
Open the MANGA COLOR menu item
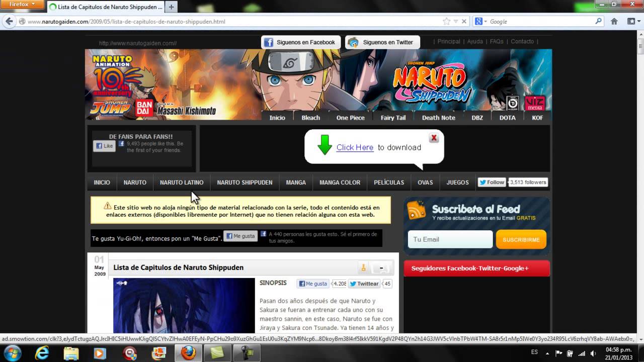[340, 183]
